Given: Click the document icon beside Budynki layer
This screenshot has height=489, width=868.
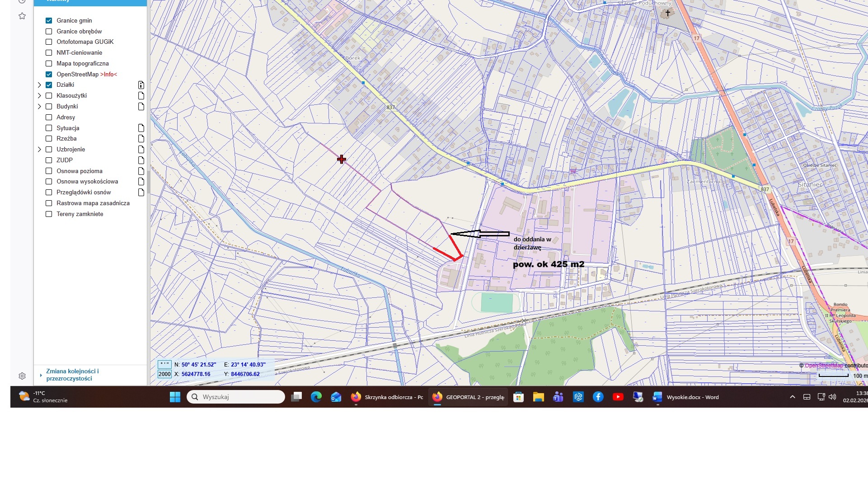Looking at the screenshot, I should [x=141, y=107].
